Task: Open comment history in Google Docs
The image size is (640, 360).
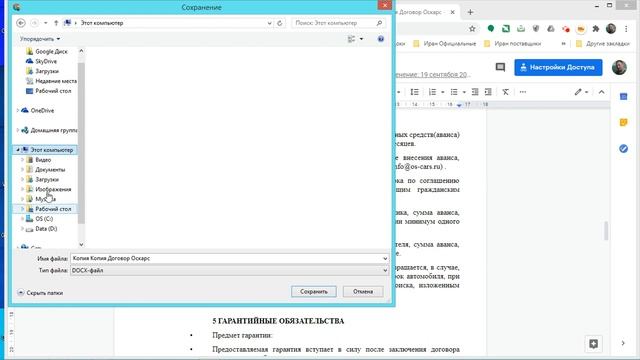Action: point(500,67)
